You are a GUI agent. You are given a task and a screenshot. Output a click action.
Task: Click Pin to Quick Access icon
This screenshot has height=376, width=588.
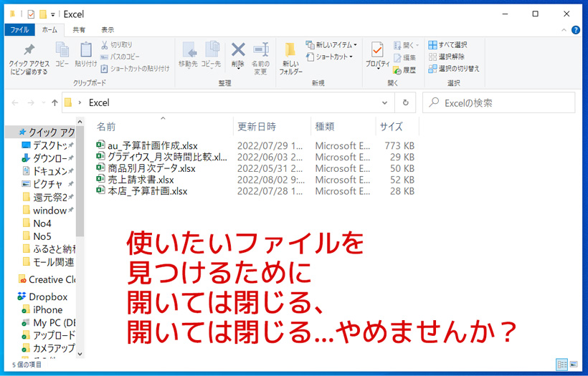tap(29, 50)
